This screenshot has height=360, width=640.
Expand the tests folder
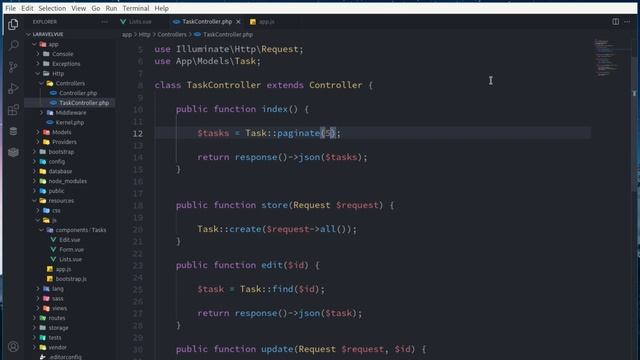coord(55,338)
